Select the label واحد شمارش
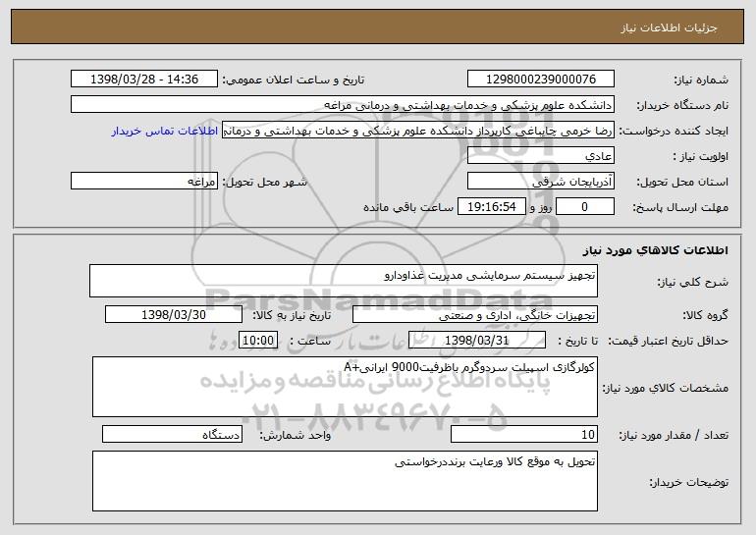Image resolution: width=756 pixels, height=535 pixels. click(296, 435)
